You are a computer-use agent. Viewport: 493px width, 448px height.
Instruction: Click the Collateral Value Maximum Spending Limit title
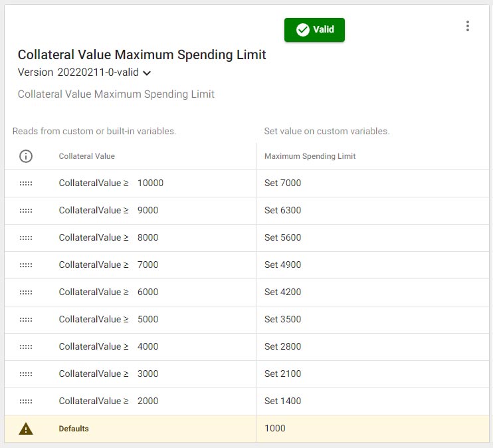pos(142,55)
